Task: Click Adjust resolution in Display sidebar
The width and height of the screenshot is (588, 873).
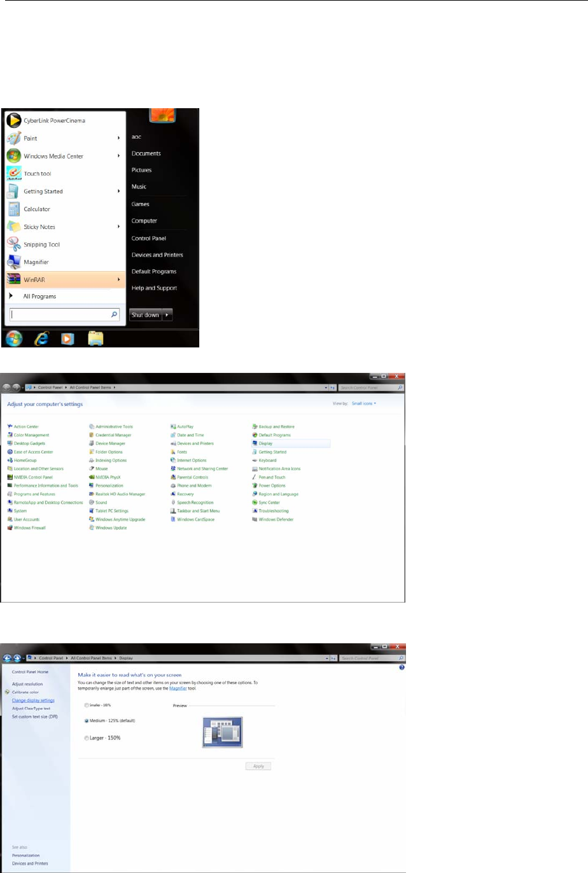Action: tap(27, 684)
